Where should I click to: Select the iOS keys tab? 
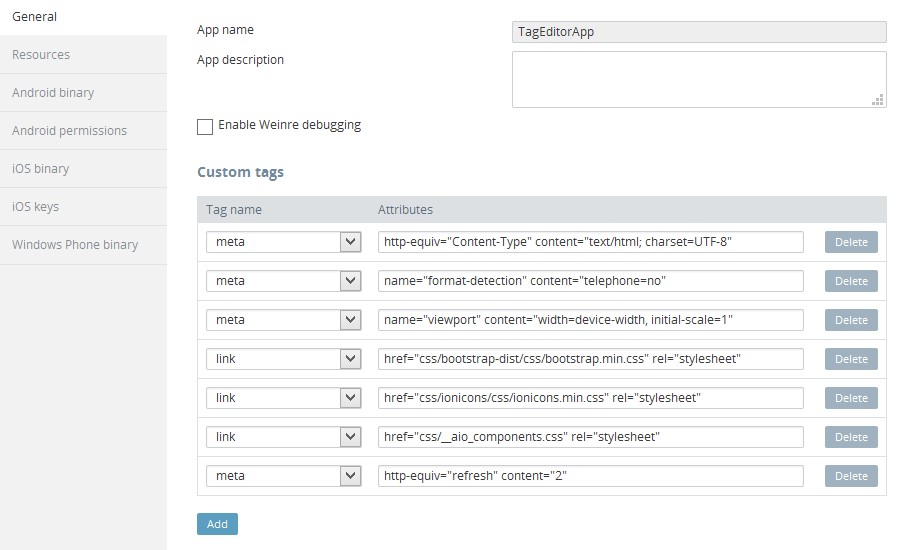pos(35,207)
